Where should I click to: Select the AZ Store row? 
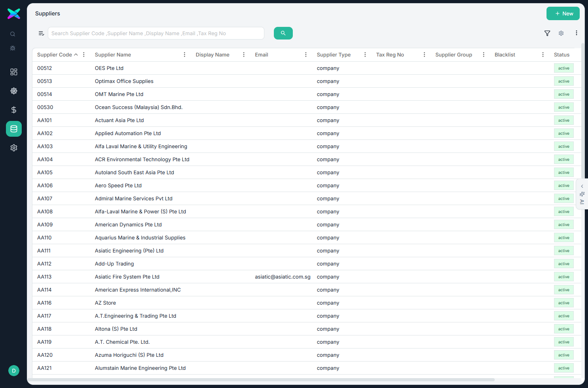tap(307, 303)
